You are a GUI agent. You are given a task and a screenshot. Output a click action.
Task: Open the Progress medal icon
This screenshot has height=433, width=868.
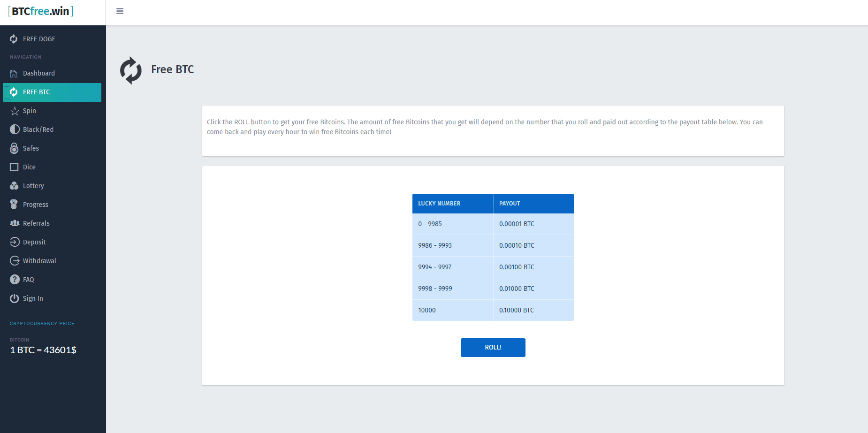coord(14,205)
